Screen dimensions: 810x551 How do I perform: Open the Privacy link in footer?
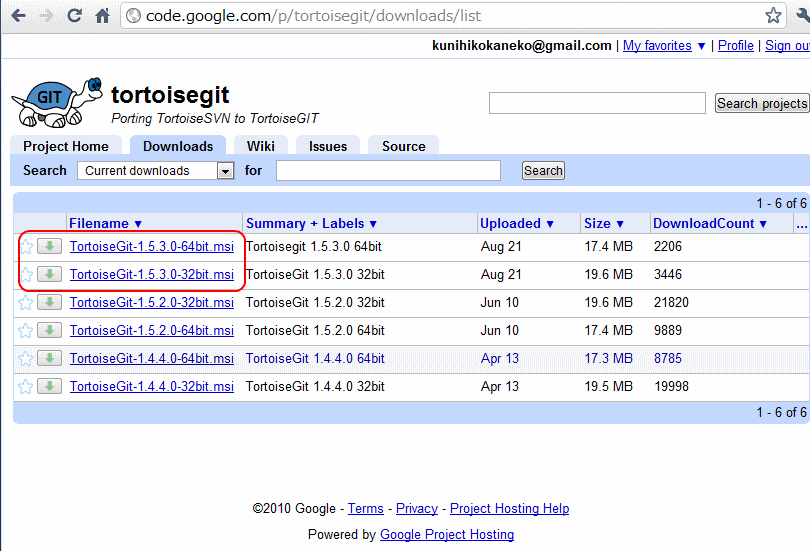(417, 509)
